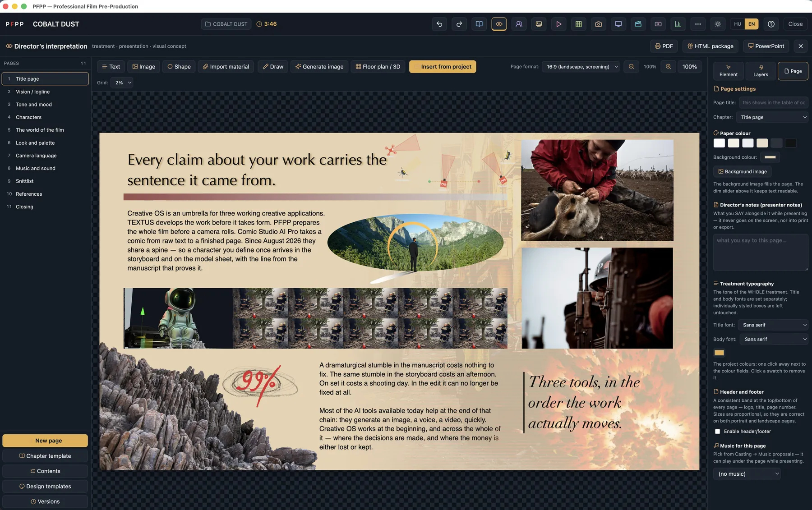This screenshot has width=812, height=510.
Task: Click the camera icon in top toolbar
Action: coord(598,24)
